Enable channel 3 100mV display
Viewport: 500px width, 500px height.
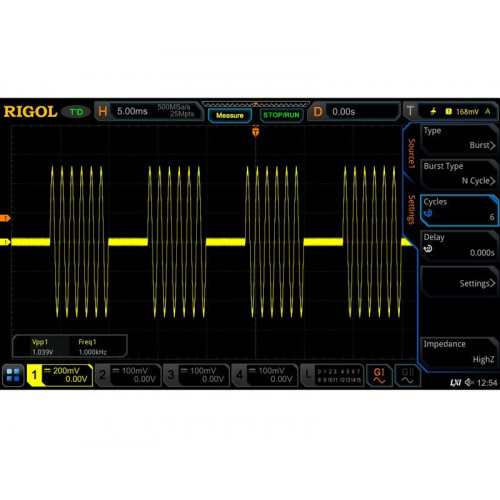point(197,375)
